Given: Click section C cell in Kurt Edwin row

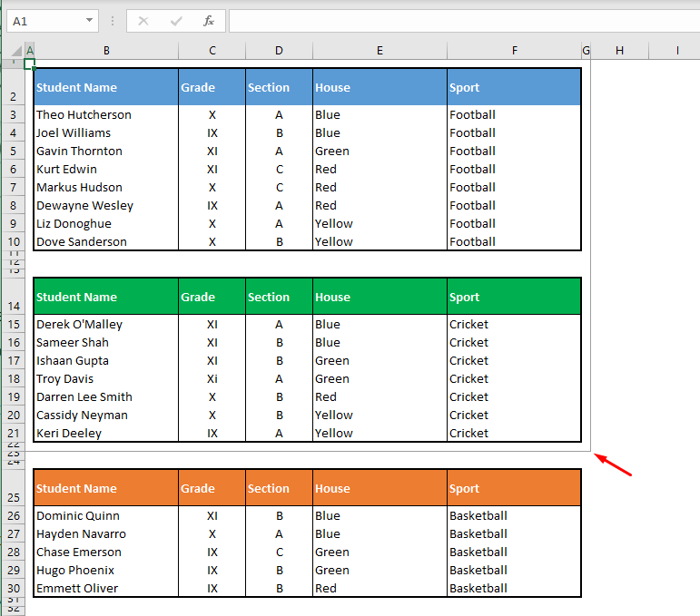Looking at the screenshot, I should [x=279, y=169].
